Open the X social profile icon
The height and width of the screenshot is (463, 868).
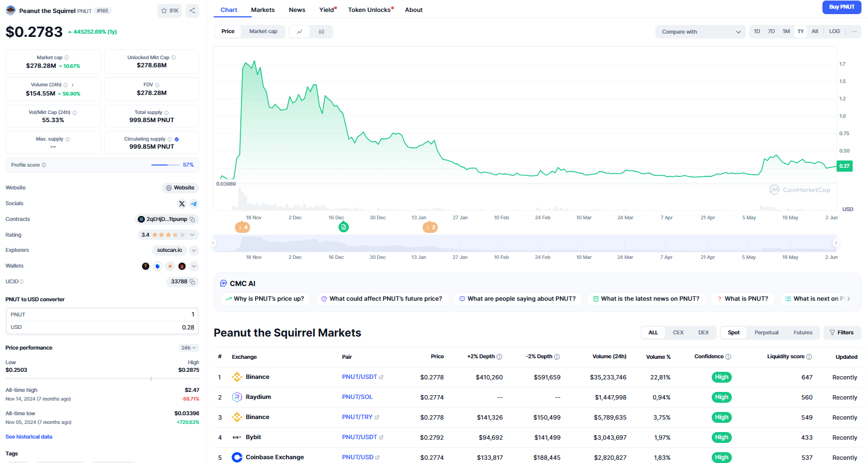(x=182, y=204)
